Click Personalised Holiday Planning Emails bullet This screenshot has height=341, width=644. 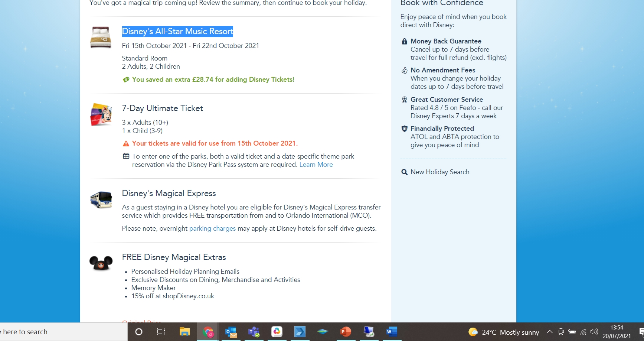tap(185, 272)
